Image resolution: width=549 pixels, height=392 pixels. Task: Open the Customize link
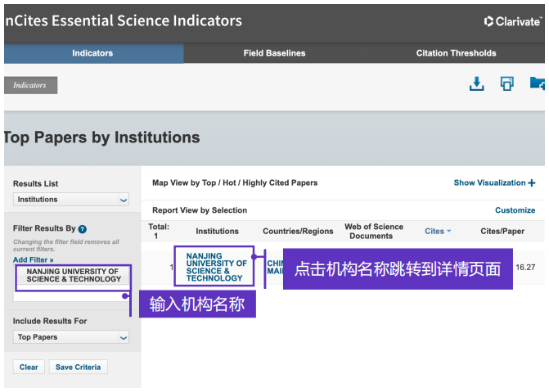[515, 210]
